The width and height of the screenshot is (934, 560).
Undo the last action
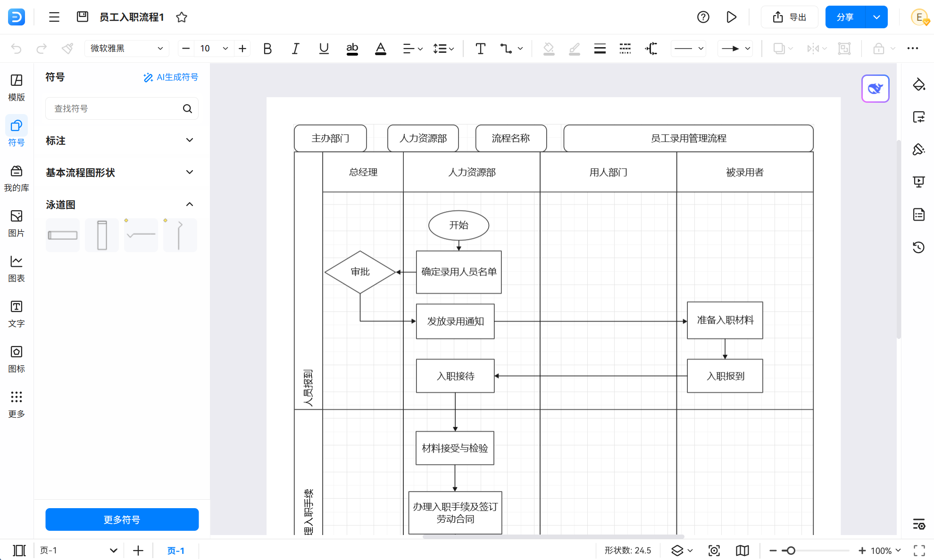tap(17, 49)
